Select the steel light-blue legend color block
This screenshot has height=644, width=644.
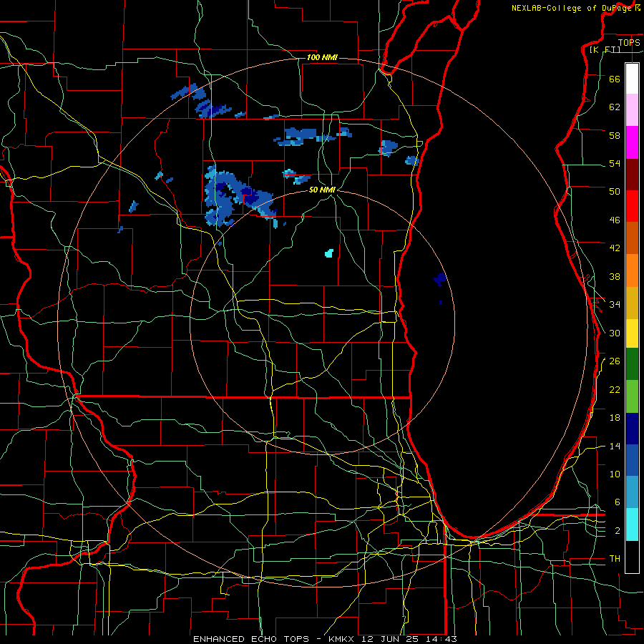click(x=632, y=492)
